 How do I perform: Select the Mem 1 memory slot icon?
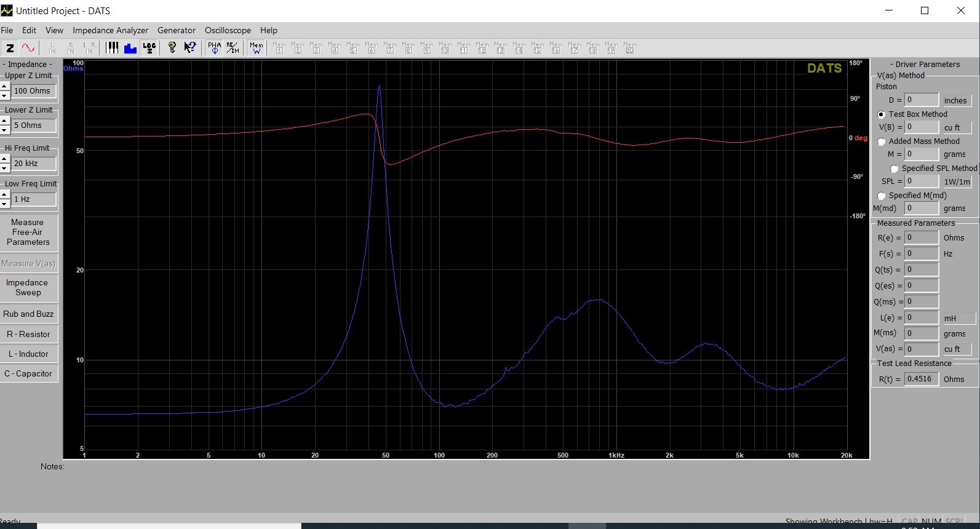[279, 48]
